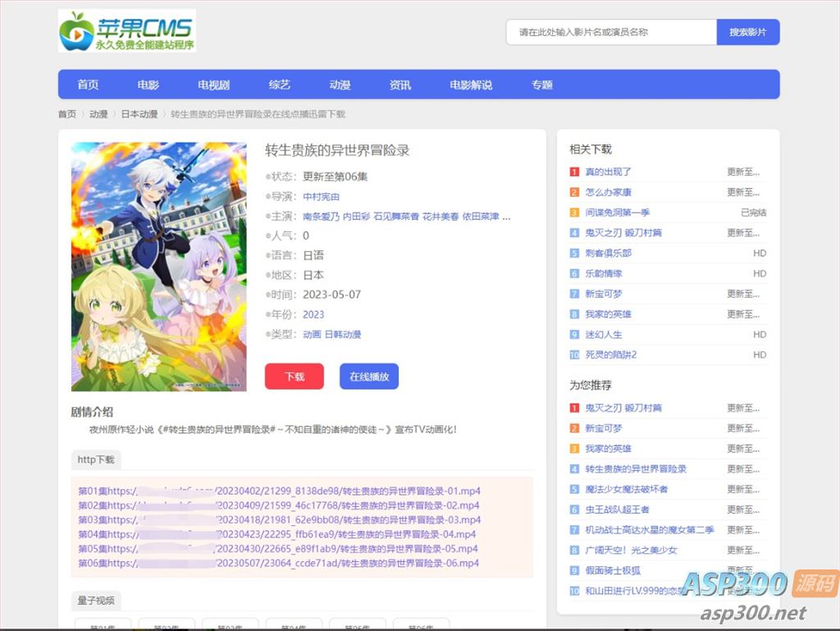
Task: Select the 量子视频 tab
Action: tap(96, 601)
